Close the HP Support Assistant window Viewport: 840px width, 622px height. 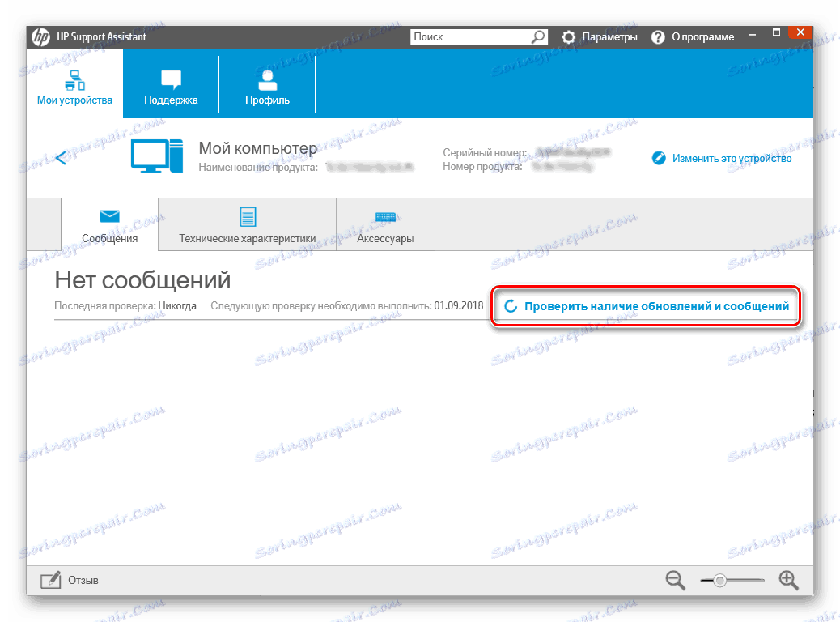pos(800,32)
